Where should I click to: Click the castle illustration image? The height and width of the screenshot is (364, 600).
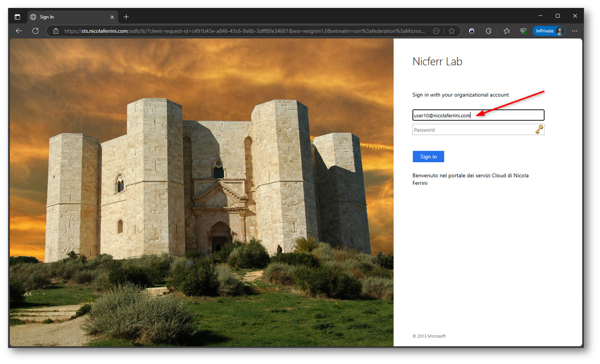(201, 192)
